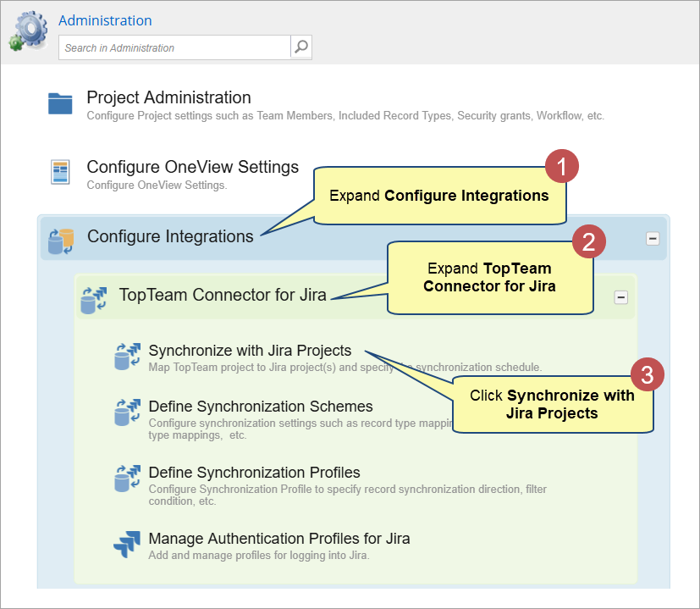700x609 pixels.
Task: Click the TopTeam Connector for Jira icon
Action: coord(94,300)
